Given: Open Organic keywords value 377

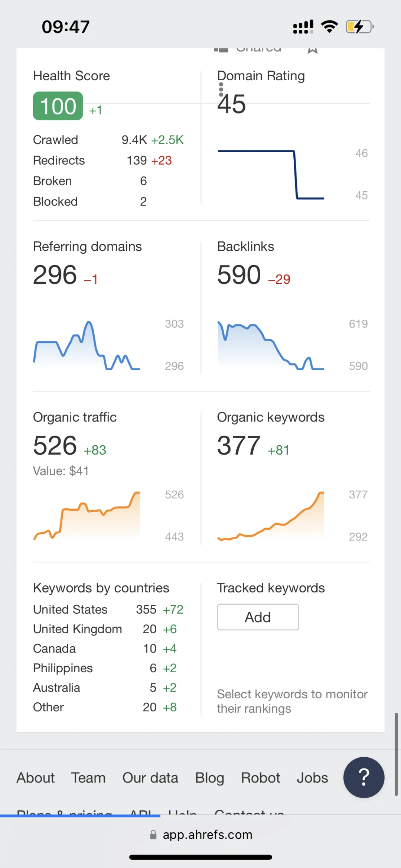Looking at the screenshot, I should tap(239, 445).
